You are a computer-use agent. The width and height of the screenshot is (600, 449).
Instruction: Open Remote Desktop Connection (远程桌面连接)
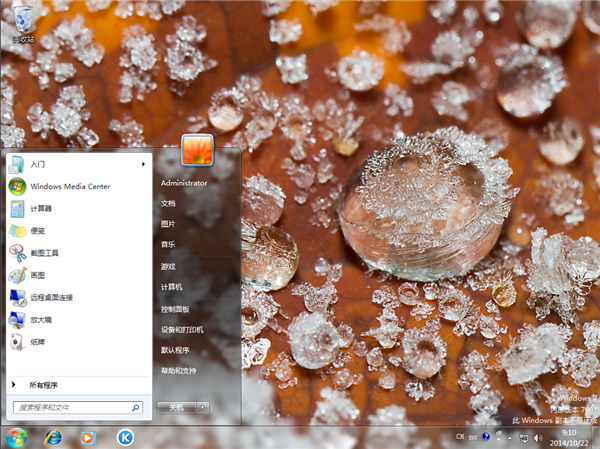click(x=50, y=297)
